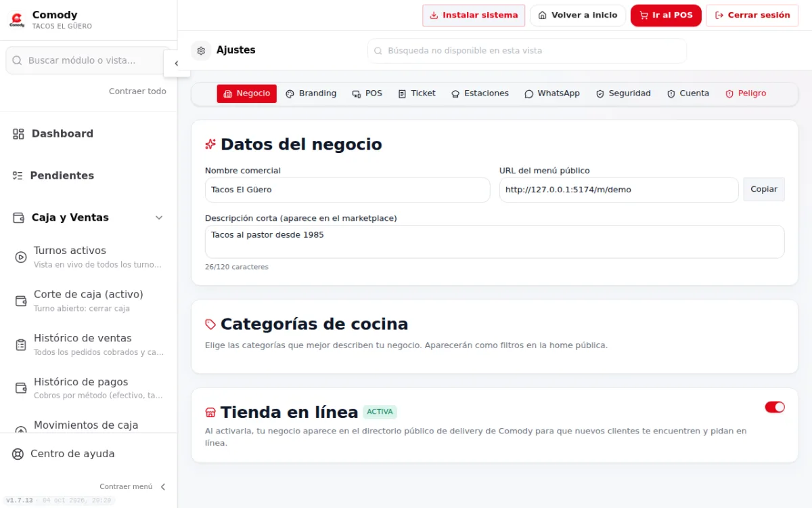Open Pendientes from the sidebar
The height and width of the screenshot is (508, 812).
click(x=89, y=175)
